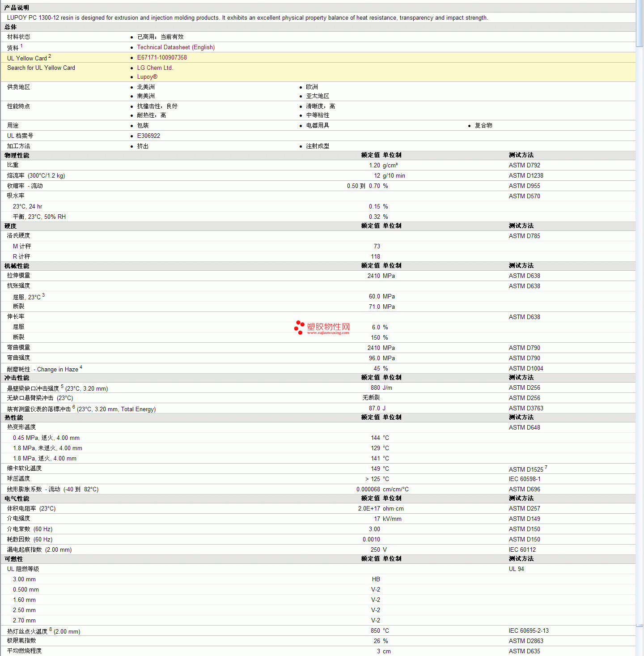
Task: Click the 物理性能 section header
Action: 17,155
